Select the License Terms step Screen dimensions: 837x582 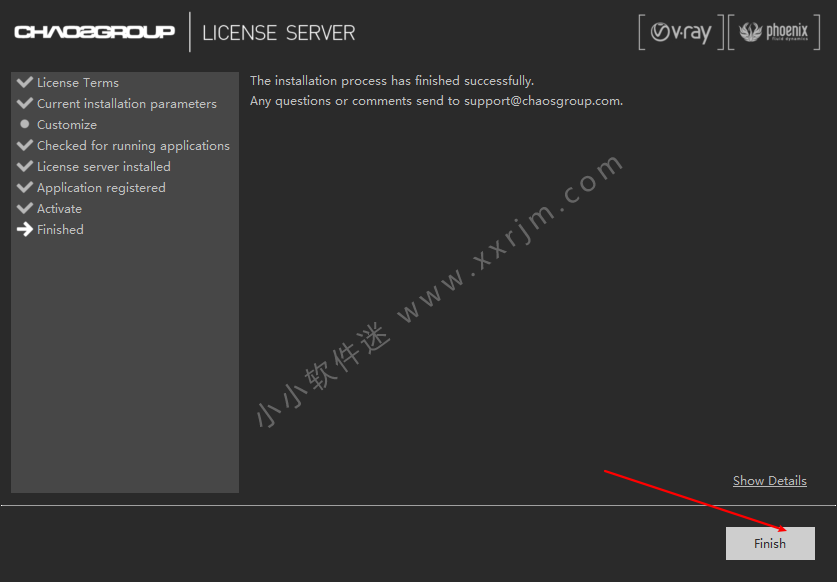[x=78, y=83]
